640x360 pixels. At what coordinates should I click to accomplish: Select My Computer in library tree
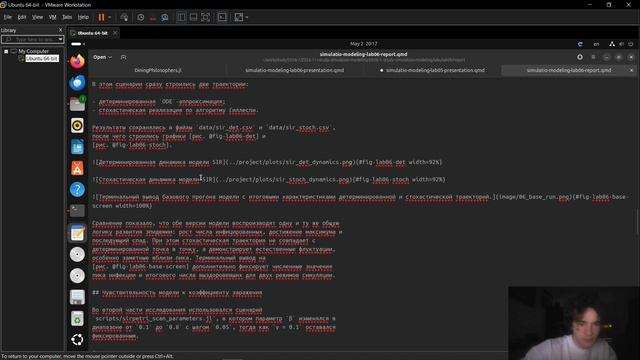(x=33, y=51)
